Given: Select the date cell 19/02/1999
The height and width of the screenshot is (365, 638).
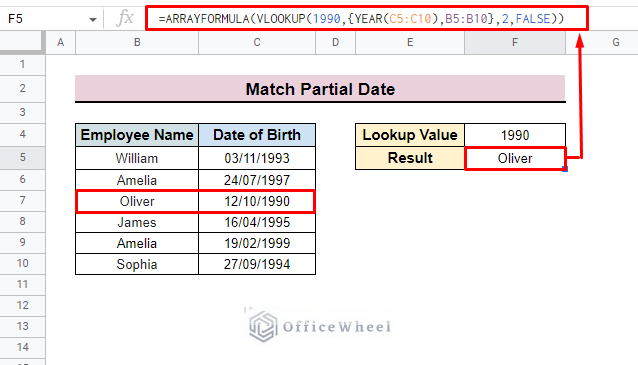Looking at the screenshot, I should [257, 243].
